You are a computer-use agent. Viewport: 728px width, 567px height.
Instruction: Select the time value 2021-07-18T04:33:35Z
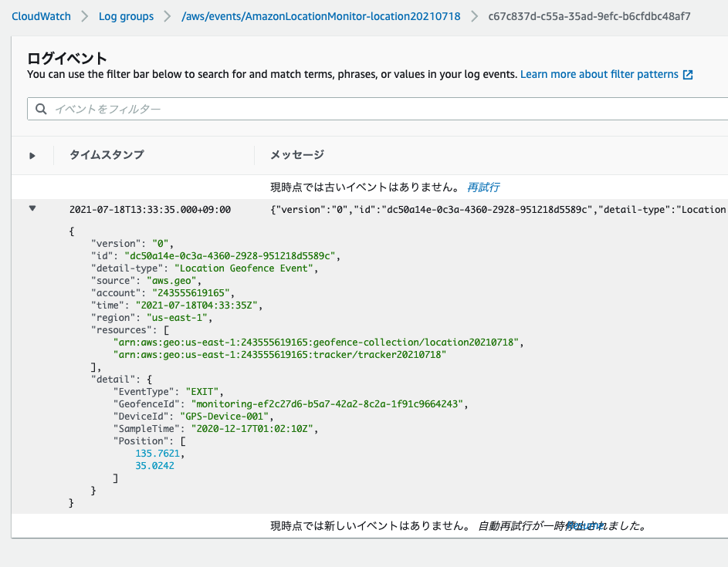(196, 305)
